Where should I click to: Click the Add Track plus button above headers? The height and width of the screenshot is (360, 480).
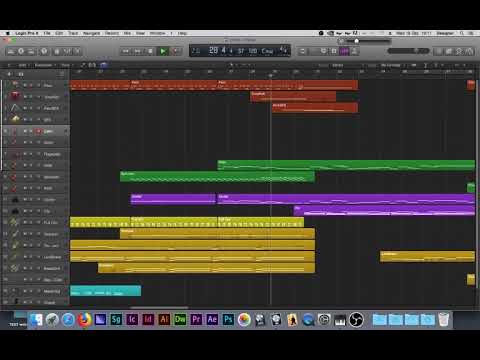click(x=9, y=74)
